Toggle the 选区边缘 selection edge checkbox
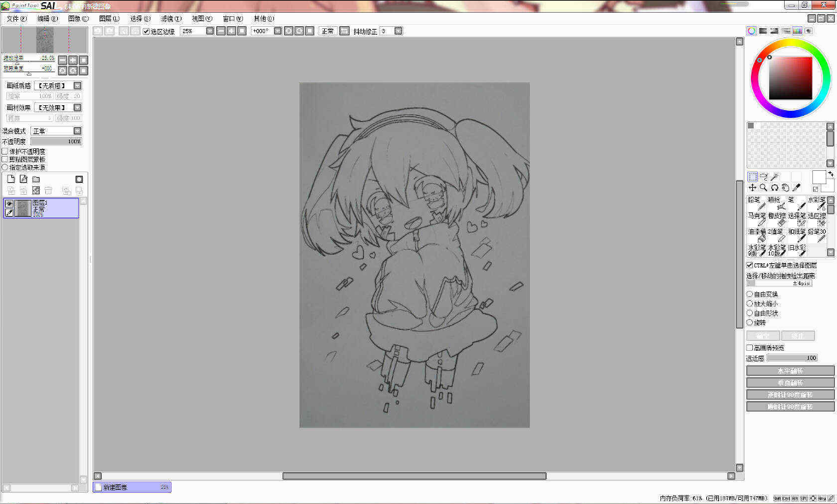This screenshot has width=837, height=504. (146, 32)
